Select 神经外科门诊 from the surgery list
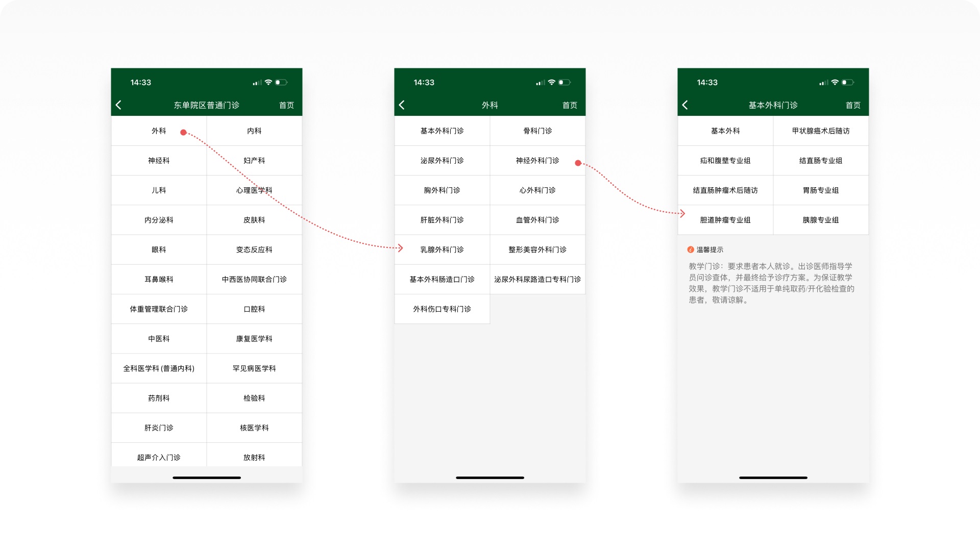 coord(537,160)
